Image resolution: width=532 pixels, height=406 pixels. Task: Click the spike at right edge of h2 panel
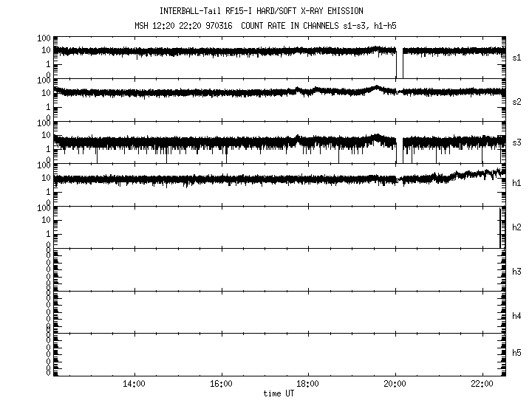501,227
